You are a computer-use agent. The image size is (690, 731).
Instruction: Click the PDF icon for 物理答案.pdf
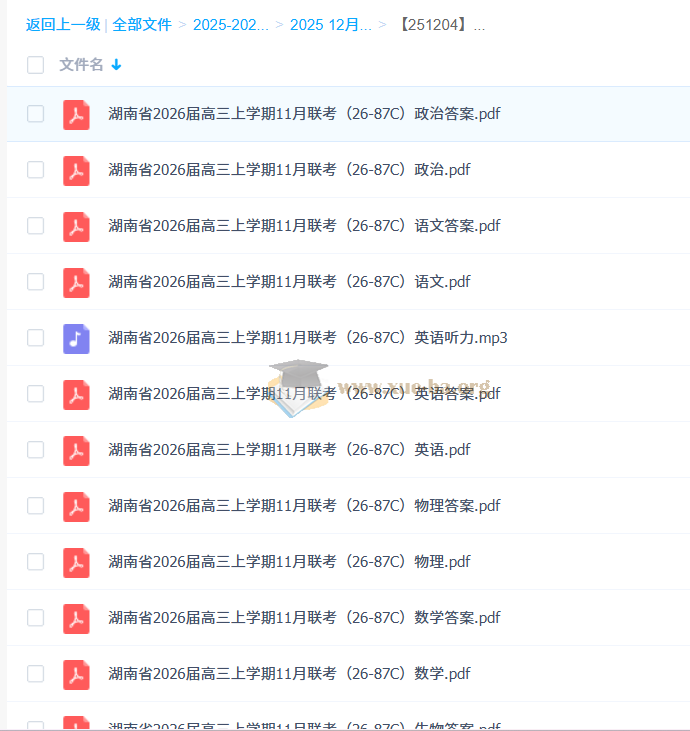click(76, 506)
